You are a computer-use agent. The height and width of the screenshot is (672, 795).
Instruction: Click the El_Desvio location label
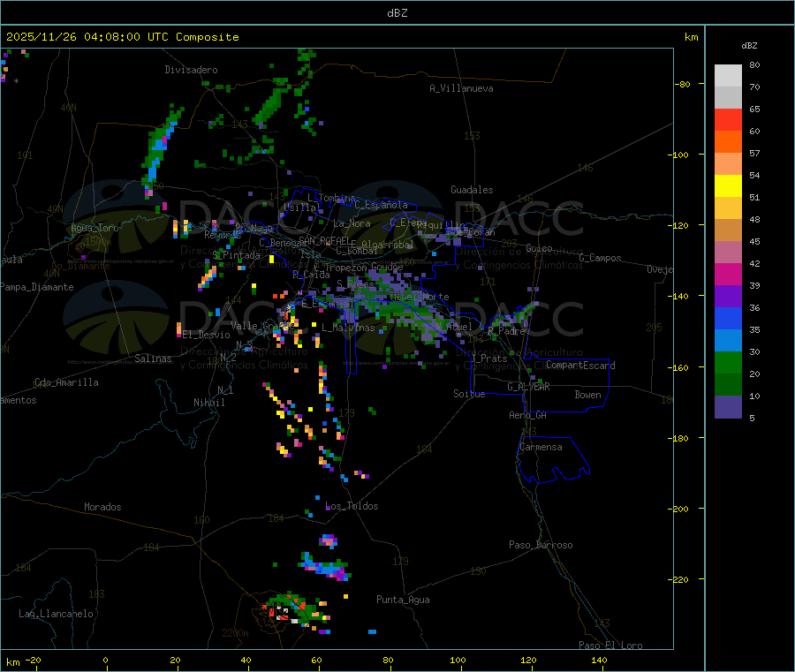click(x=206, y=335)
